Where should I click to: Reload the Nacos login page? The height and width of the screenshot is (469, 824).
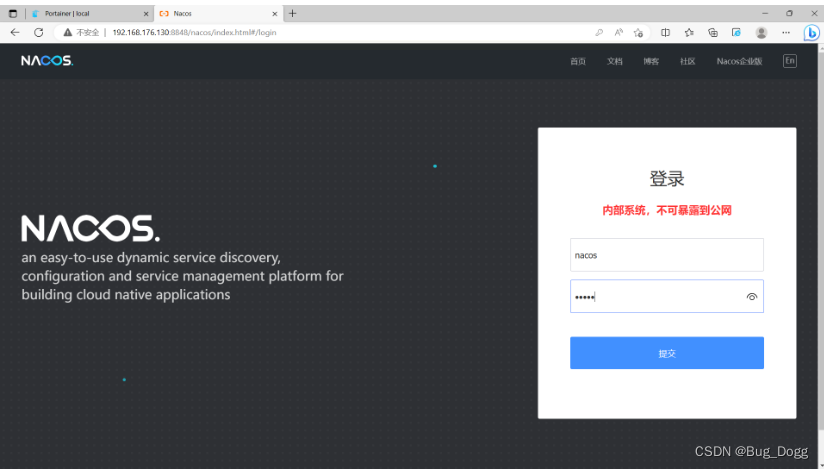point(38,33)
